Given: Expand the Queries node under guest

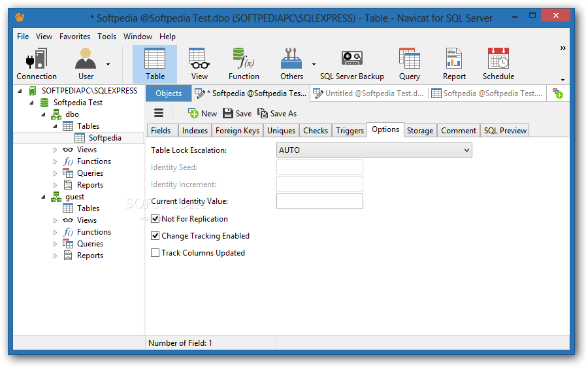Looking at the screenshot, I should click(x=55, y=244).
